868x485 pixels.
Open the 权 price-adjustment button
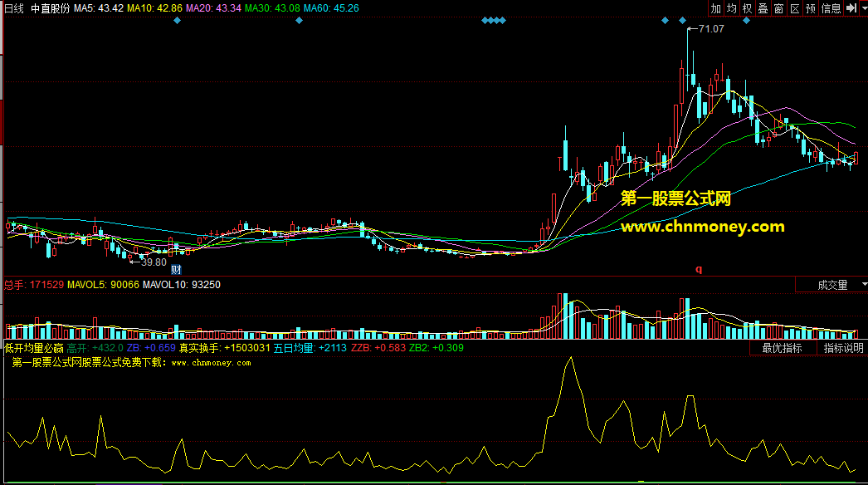tap(748, 8)
